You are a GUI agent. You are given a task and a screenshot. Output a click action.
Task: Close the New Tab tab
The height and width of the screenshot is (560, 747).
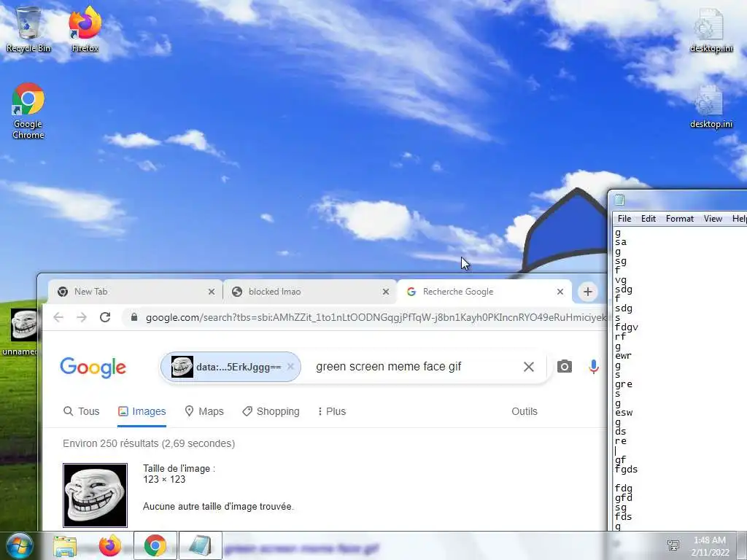pos(212,292)
